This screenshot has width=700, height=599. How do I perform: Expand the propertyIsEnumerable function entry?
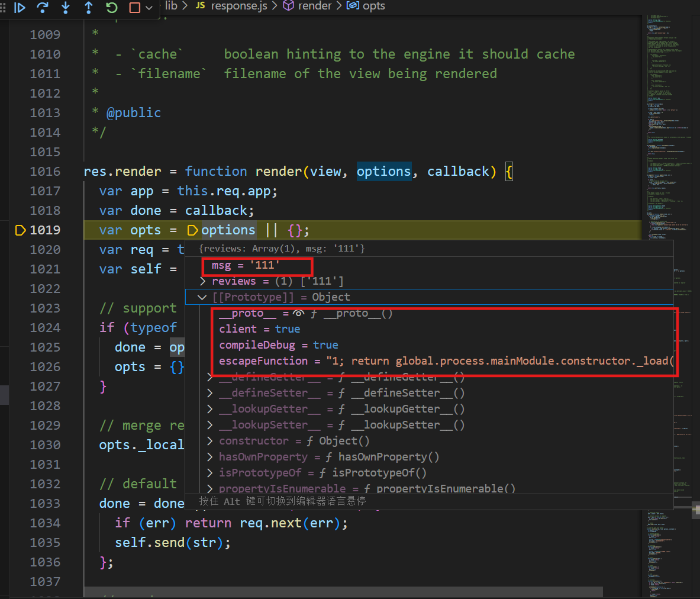pos(210,488)
